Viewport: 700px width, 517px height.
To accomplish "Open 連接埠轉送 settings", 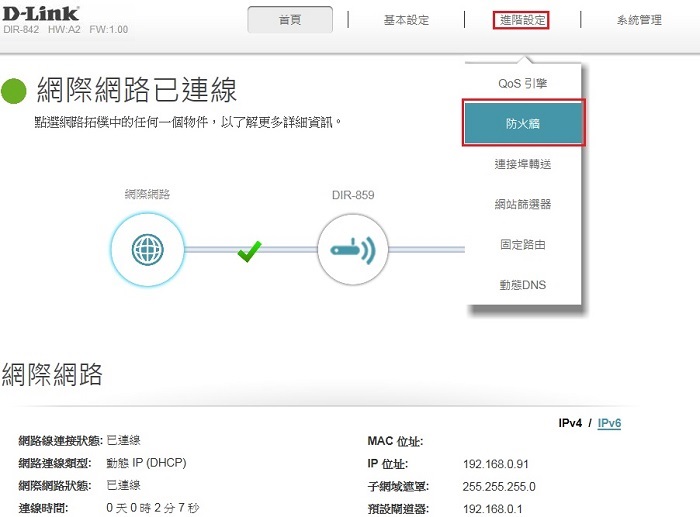I will 523,164.
